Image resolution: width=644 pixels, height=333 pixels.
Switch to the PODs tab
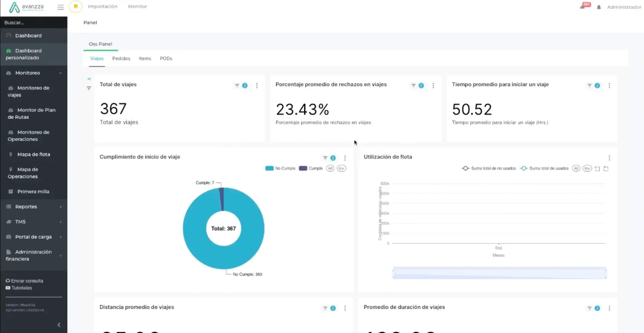coord(166,58)
